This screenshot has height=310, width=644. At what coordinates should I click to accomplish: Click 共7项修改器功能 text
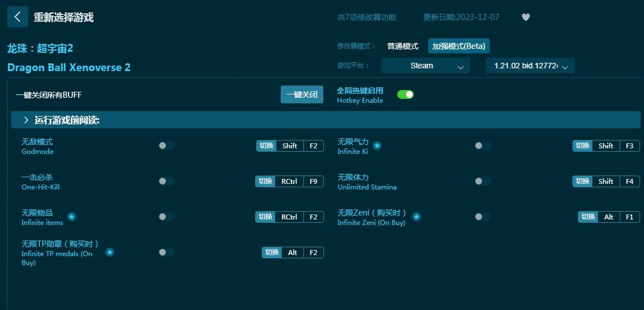point(367,17)
